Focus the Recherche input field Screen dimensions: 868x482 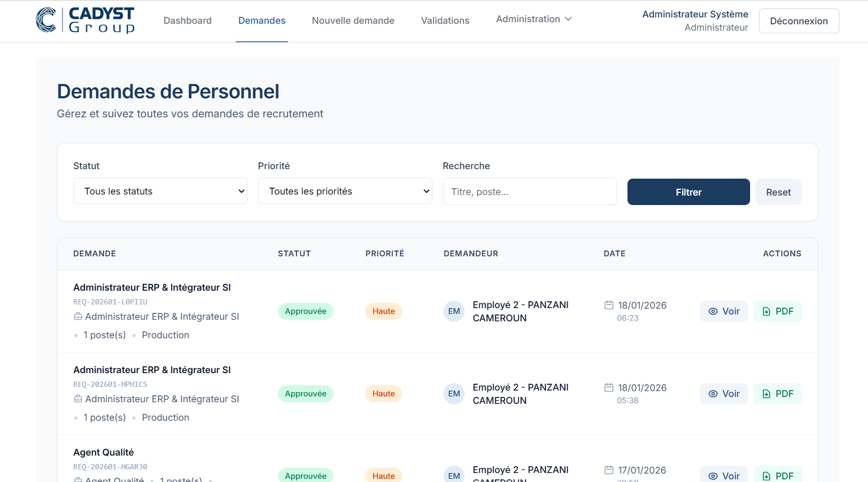point(530,192)
